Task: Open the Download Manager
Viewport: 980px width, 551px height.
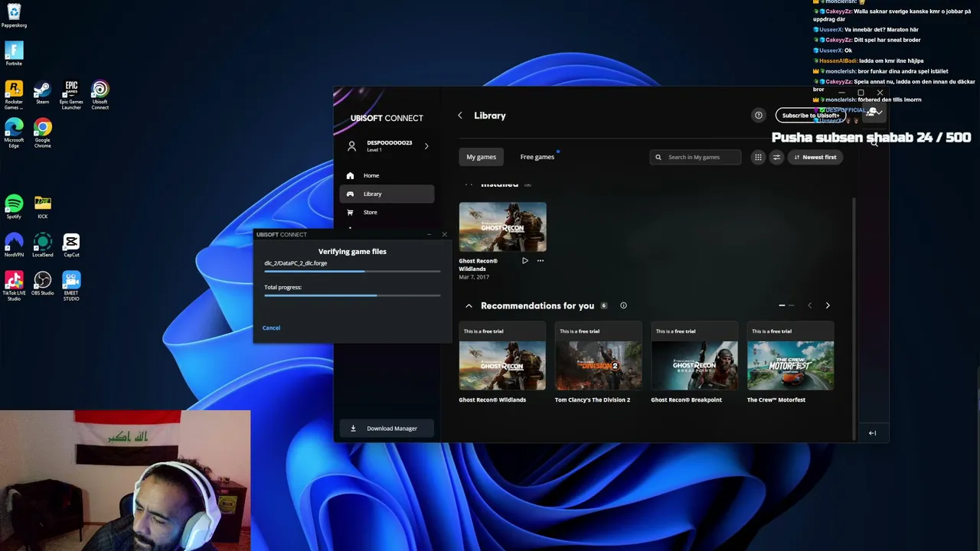Action: coord(387,429)
